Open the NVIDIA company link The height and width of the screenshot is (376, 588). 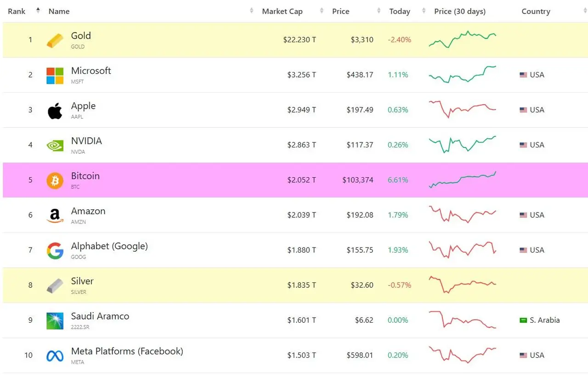coord(86,141)
